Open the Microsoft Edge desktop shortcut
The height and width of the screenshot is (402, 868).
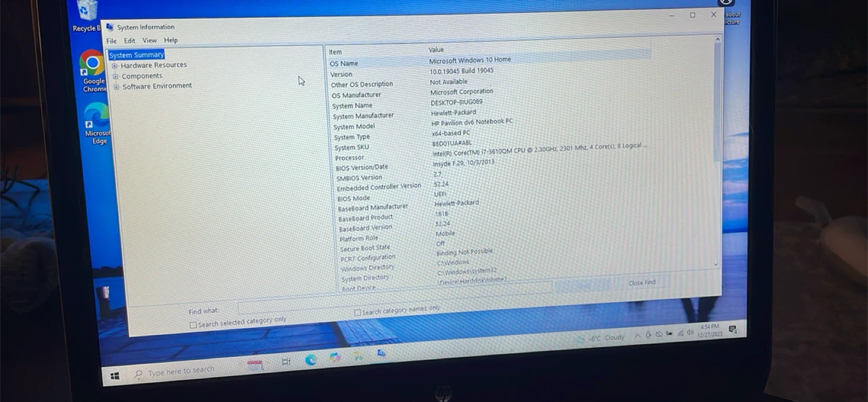96,123
